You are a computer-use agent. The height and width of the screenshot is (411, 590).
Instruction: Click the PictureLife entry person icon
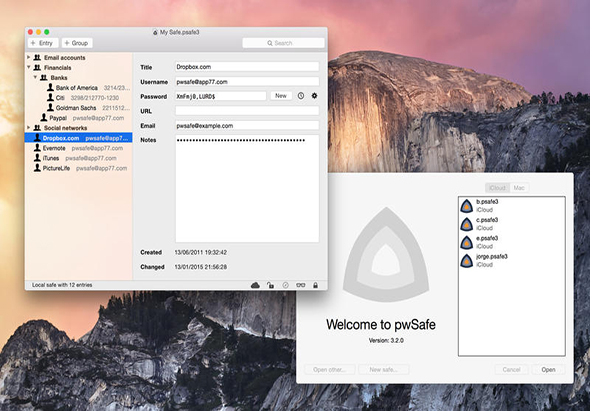point(37,168)
